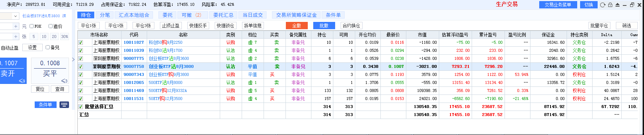The image size is (644, 135).
Task: Open the 交易所策略保证金 tab
Action: [296, 15]
